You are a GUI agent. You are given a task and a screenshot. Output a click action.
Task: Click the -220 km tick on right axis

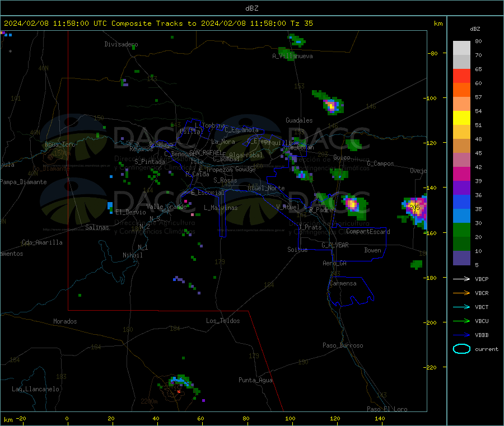pos(431,367)
